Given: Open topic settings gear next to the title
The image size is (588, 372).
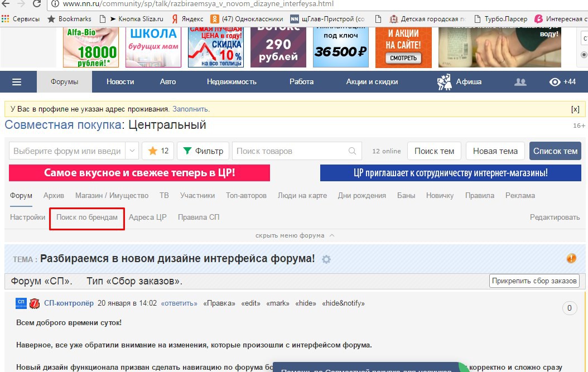Looking at the screenshot, I should point(326,259).
